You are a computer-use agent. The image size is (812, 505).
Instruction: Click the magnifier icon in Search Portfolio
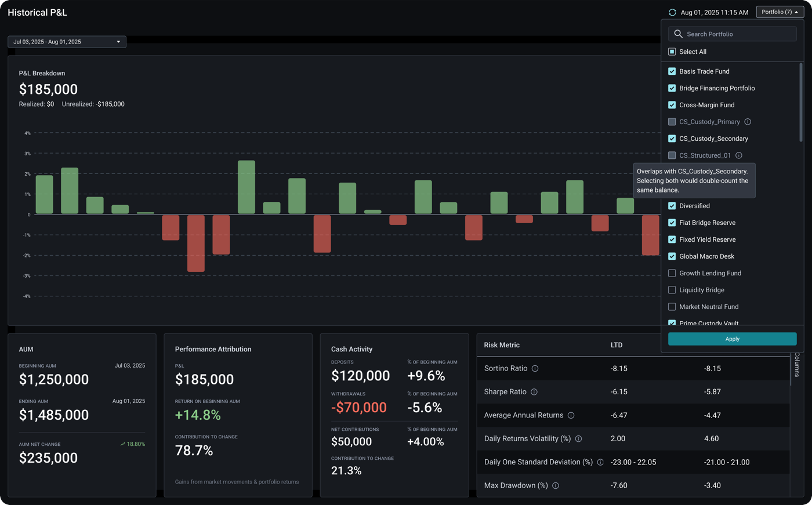click(678, 34)
